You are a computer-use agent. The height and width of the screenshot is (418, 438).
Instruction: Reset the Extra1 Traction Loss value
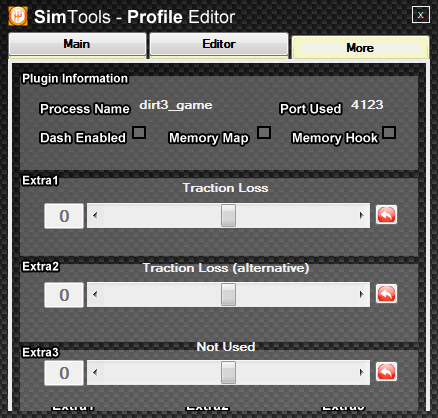point(386,215)
